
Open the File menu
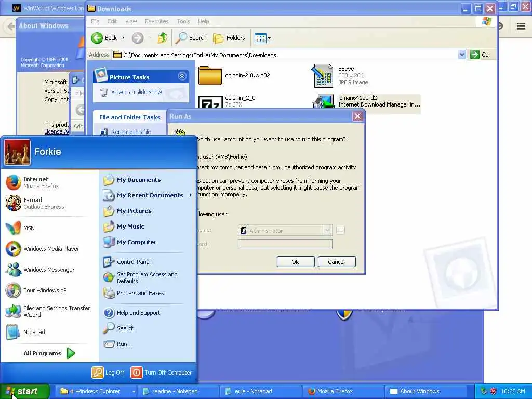[95, 21]
